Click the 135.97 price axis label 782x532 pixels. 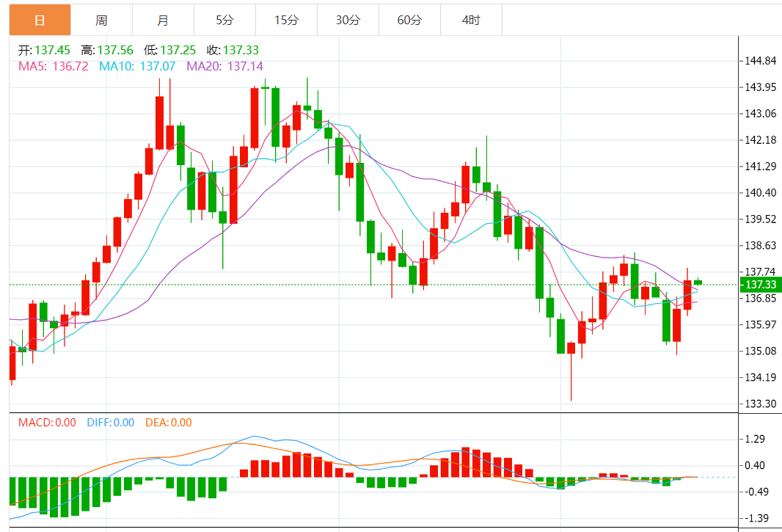[x=761, y=325]
